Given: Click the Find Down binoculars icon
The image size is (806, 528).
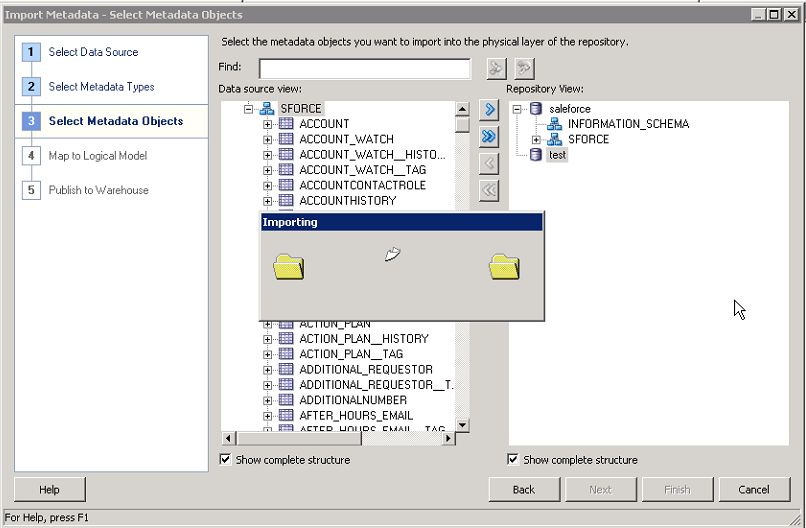Looking at the screenshot, I should (x=496, y=68).
